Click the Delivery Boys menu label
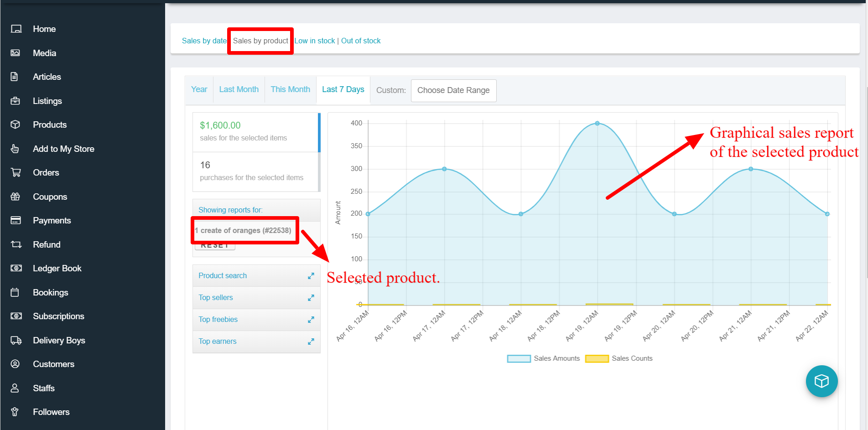Image resolution: width=868 pixels, height=430 pixels. 59,340
